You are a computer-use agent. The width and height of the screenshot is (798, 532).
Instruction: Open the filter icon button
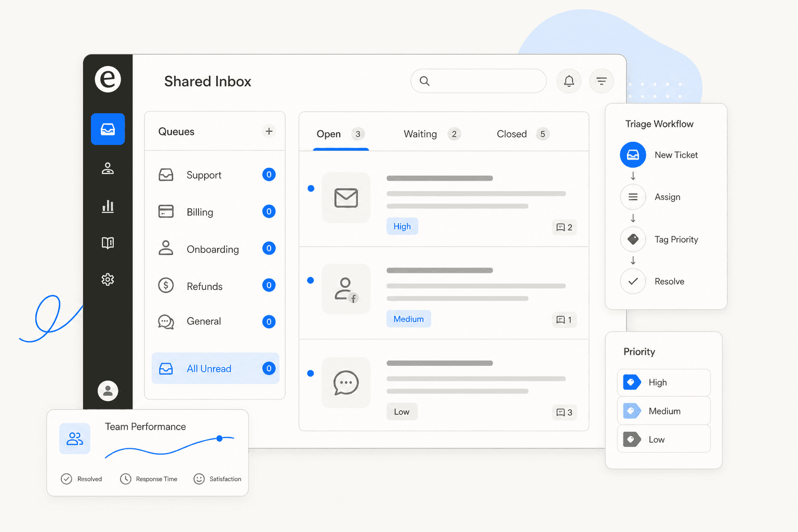602,81
